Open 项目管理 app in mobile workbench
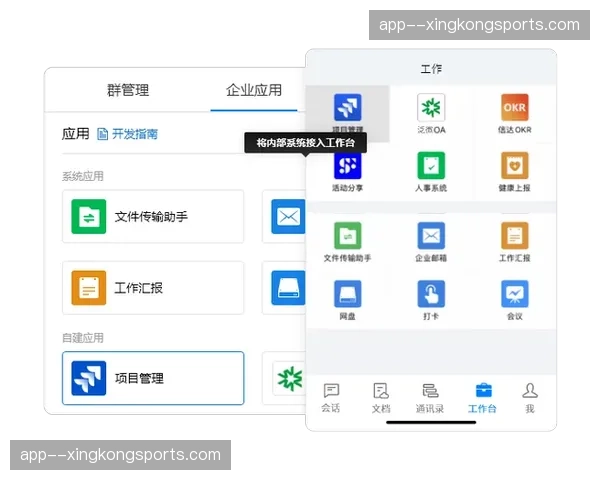This screenshot has height=480, width=600. point(347,113)
